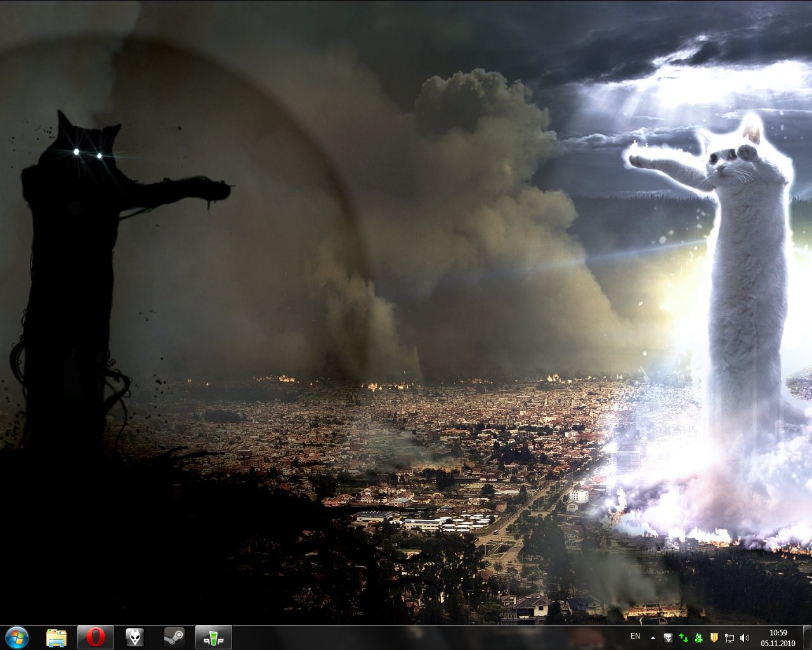Open Windows Explorer from the taskbar
Image resolution: width=812 pixels, height=650 pixels.
(56, 637)
